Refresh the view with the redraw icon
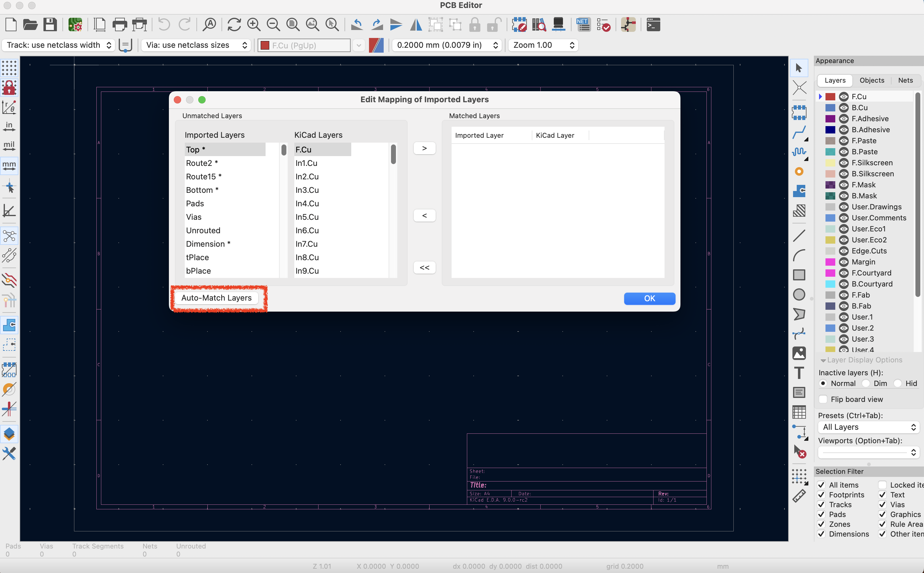The width and height of the screenshot is (924, 573). (x=234, y=24)
